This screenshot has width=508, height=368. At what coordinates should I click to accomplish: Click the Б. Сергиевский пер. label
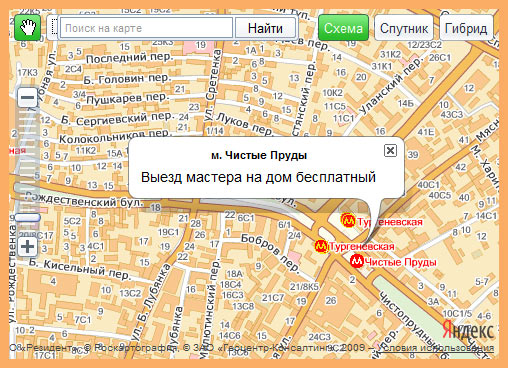117,118
